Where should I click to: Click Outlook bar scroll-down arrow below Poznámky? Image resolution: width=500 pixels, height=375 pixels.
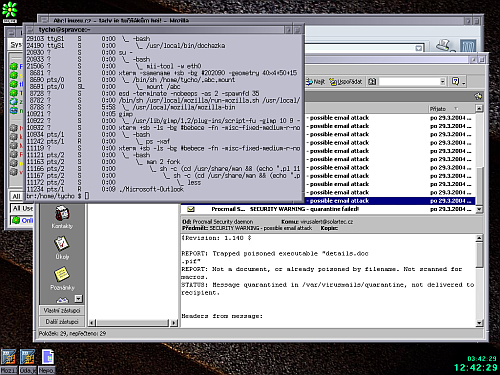78,299
